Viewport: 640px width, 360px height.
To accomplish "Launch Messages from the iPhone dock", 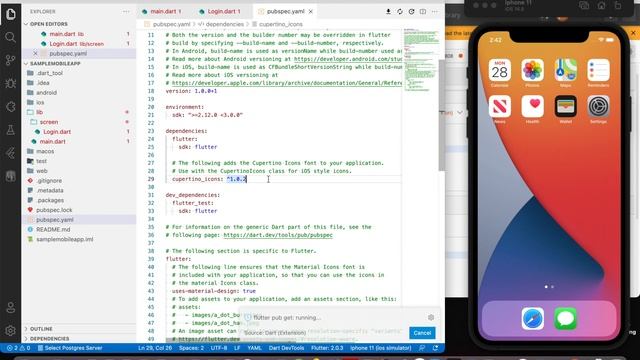I will coord(565,318).
